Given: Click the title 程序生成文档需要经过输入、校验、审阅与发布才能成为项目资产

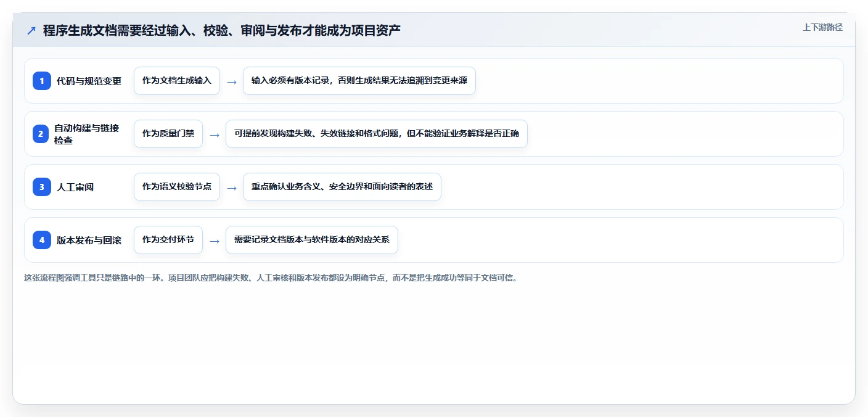Looking at the screenshot, I should tap(222, 30).
